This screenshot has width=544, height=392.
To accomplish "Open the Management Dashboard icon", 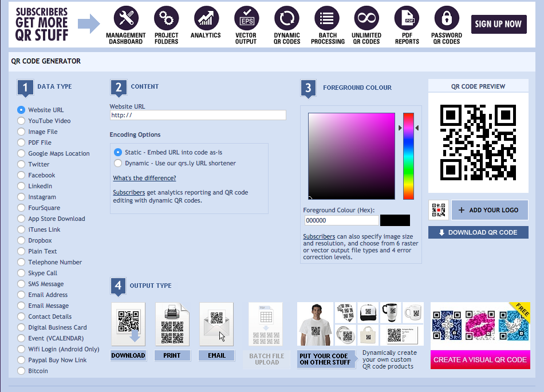I will 127,18.
